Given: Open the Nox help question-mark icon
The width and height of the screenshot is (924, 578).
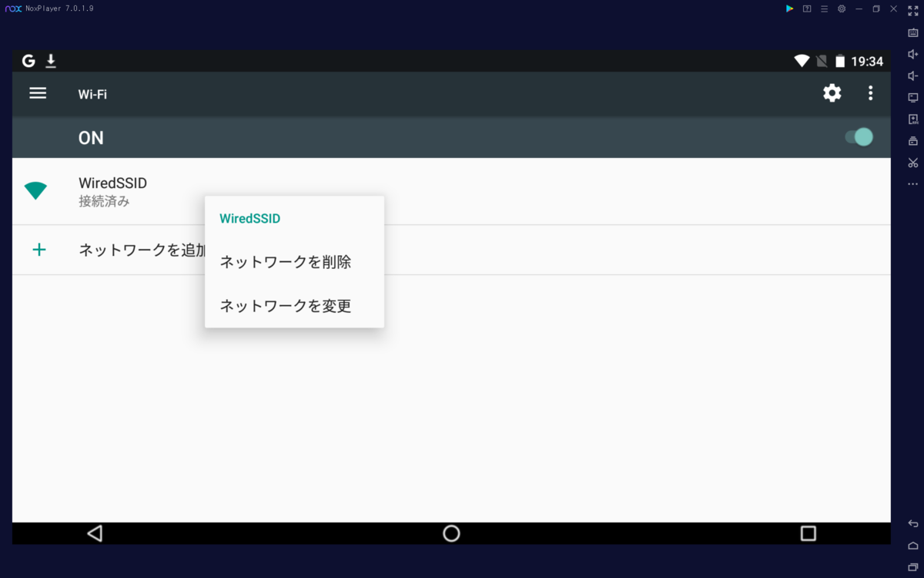Looking at the screenshot, I should click(x=807, y=8).
